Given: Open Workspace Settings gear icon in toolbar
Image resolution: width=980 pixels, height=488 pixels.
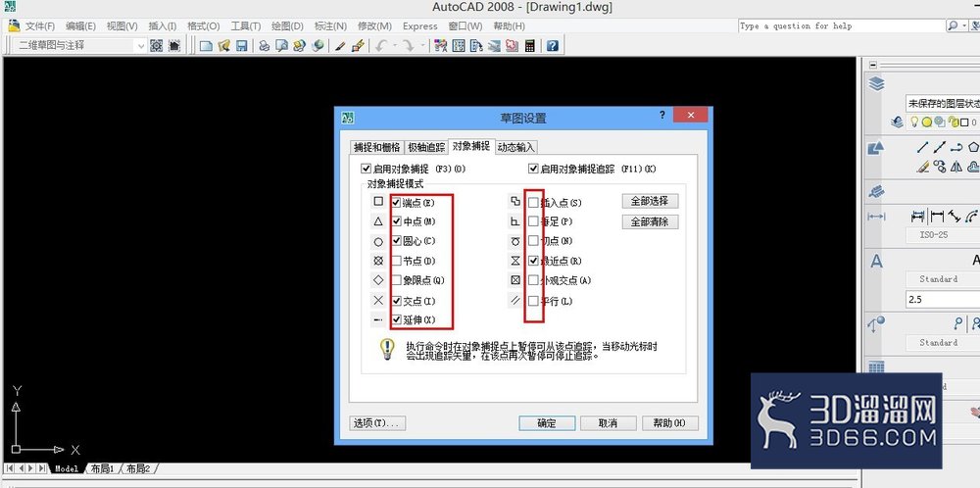Looking at the screenshot, I should (156, 46).
